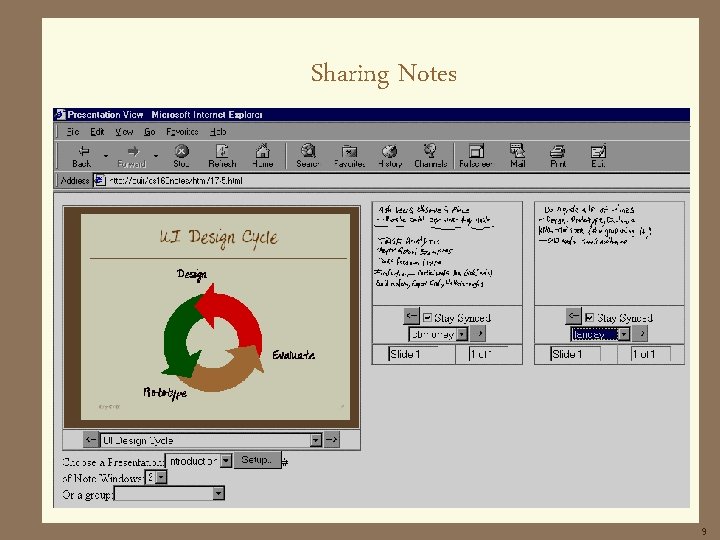
Task: Go to previous slide under main slide
Action: tap(90, 440)
